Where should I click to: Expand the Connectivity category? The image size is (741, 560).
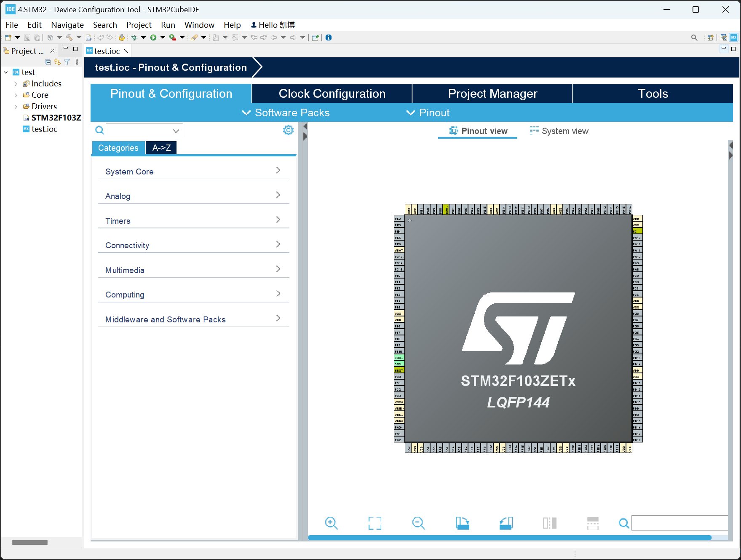click(193, 245)
